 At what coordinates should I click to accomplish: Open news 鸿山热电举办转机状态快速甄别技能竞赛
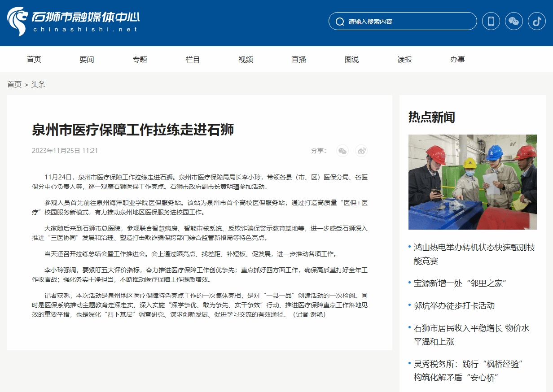pos(474,254)
